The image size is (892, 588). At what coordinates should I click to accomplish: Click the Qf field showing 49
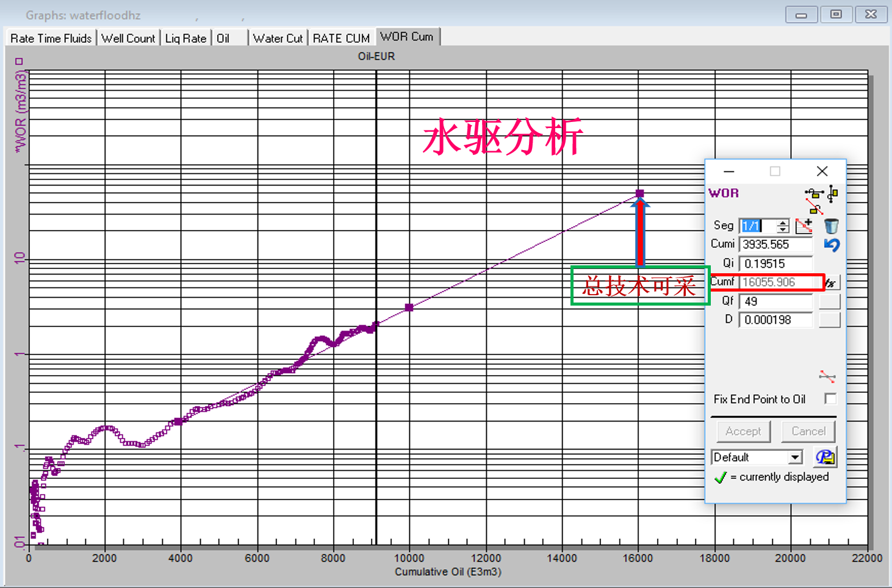pos(776,301)
